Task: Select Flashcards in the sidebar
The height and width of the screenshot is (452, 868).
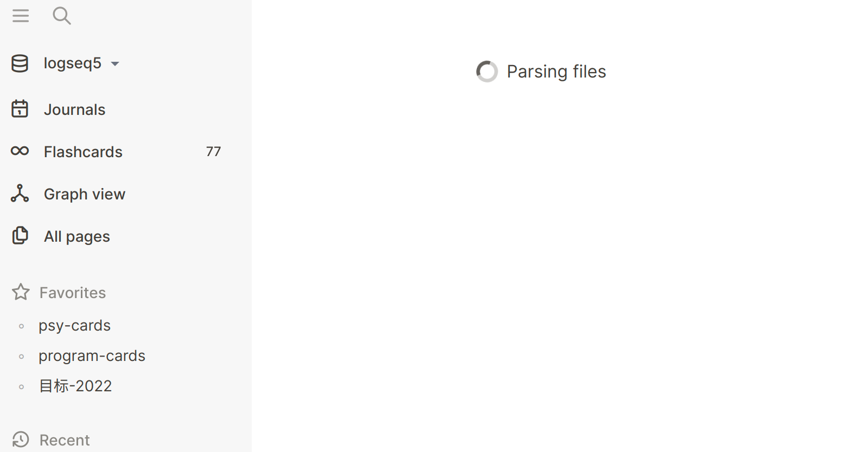Action: tap(82, 152)
